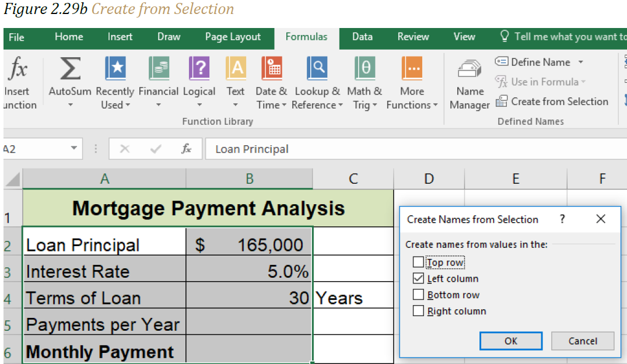Image resolution: width=627 pixels, height=364 pixels.
Task: Select the Loan Principal cell
Action: (x=104, y=241)
